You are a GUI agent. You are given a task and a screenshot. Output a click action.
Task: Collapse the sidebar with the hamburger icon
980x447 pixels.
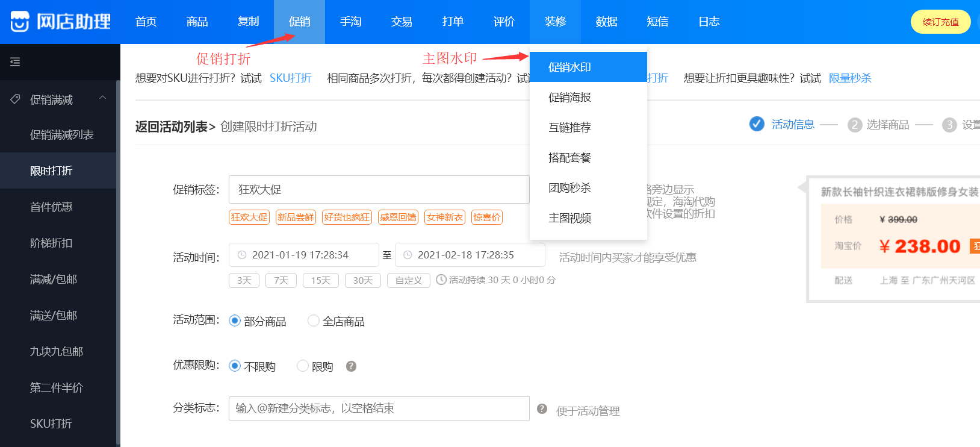tap(15, 61)
